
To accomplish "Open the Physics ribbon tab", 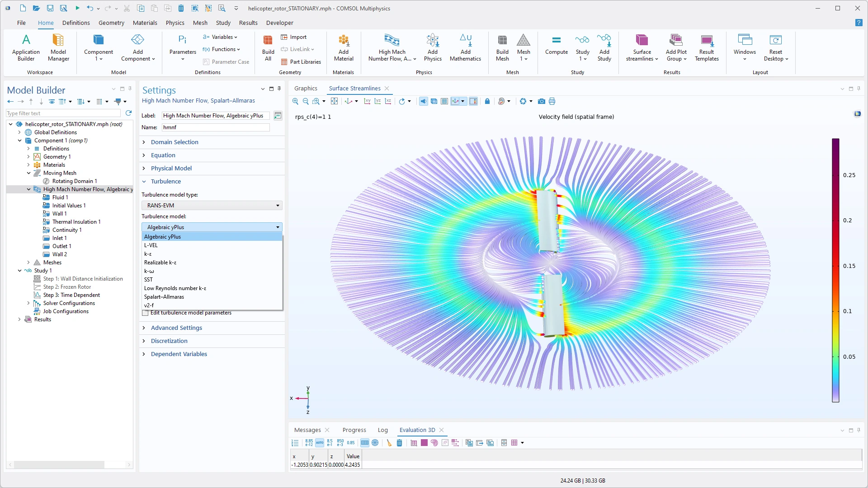I will (x=175, y=23).
